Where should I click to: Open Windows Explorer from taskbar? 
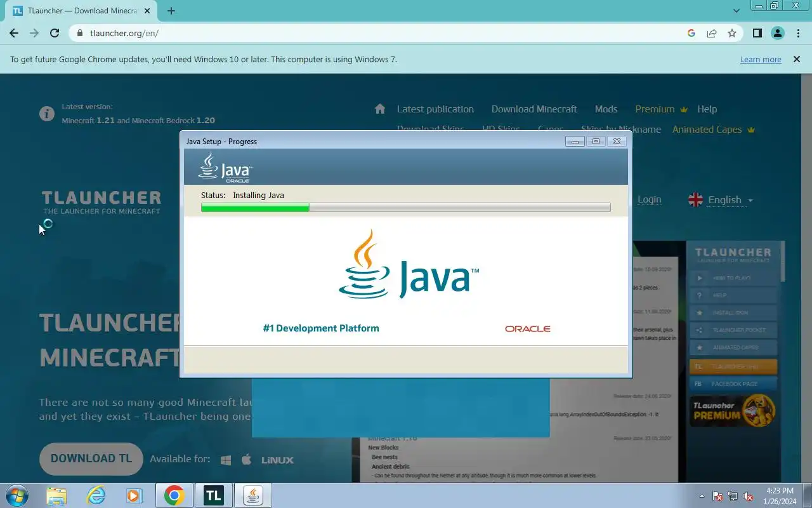click(x=56, y=496)
